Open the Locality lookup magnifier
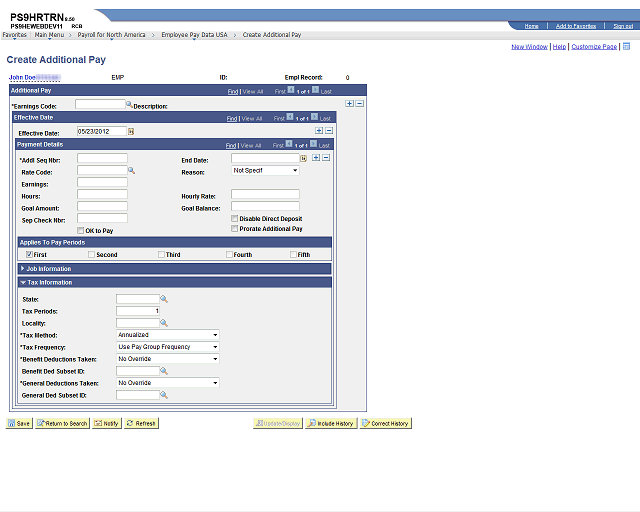Viewport: 640px width, 512px height. (x=164, y=323)
